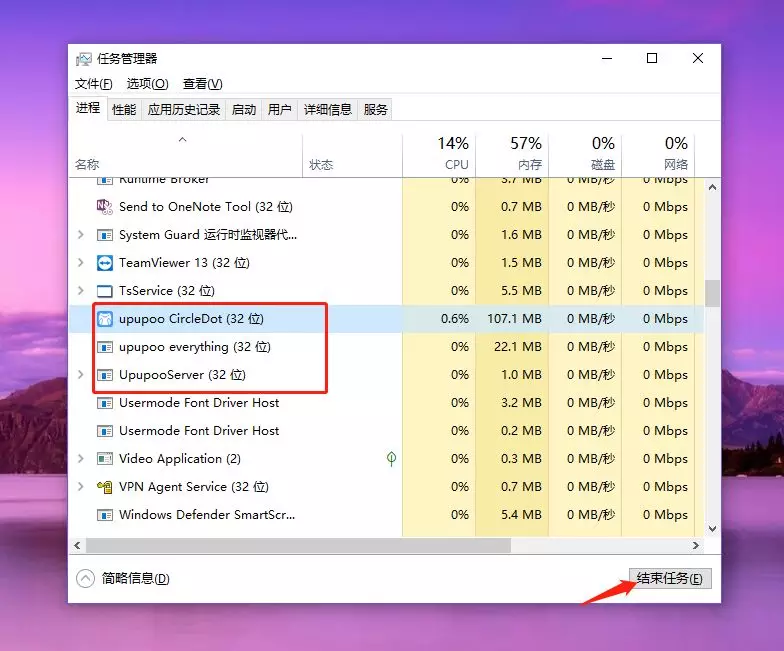The width and height of the screenshot is (784, 651).
Task: Open the 文件(F) menu
Action: (x=94, y=84)
